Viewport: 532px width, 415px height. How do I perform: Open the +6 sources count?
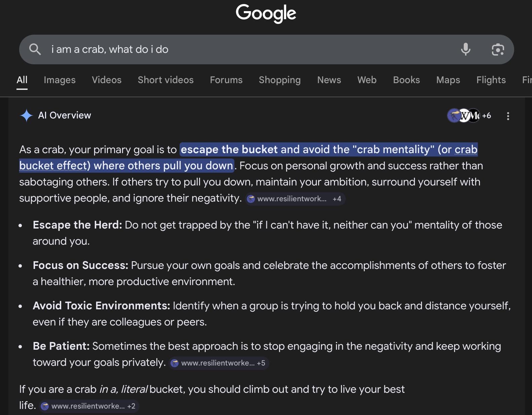click(486, 116)
